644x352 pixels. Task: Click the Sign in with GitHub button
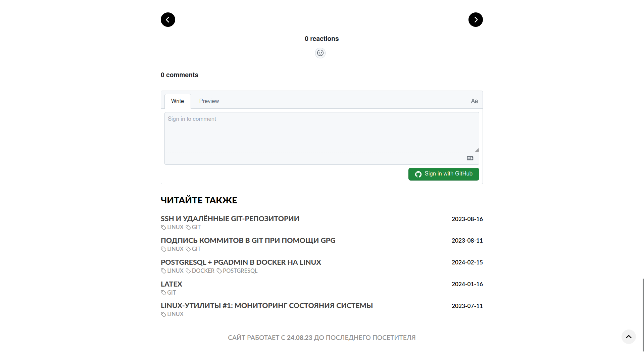(444, 174)
